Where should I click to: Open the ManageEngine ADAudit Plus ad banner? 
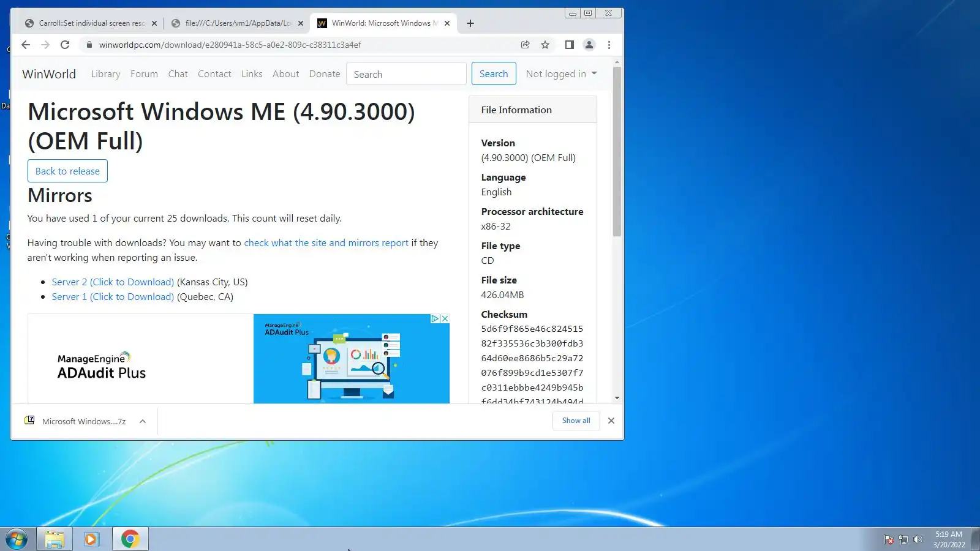tap(239, 359)
